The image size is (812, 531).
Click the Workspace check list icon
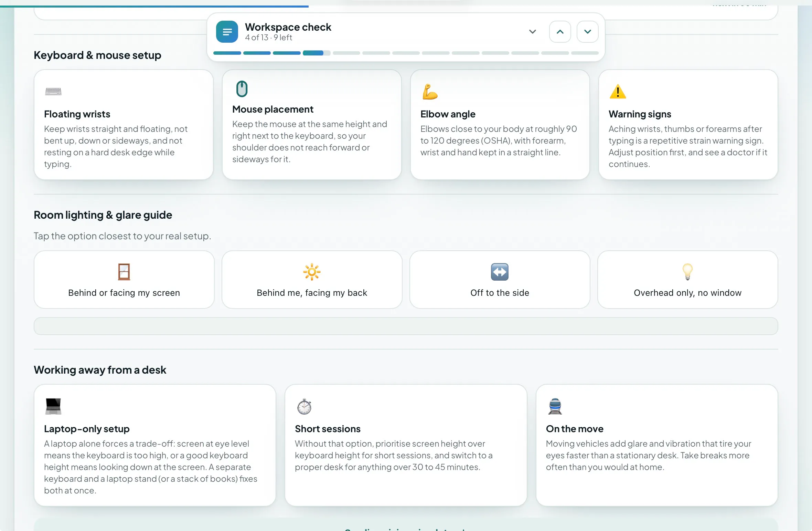(x=227, y=32)
